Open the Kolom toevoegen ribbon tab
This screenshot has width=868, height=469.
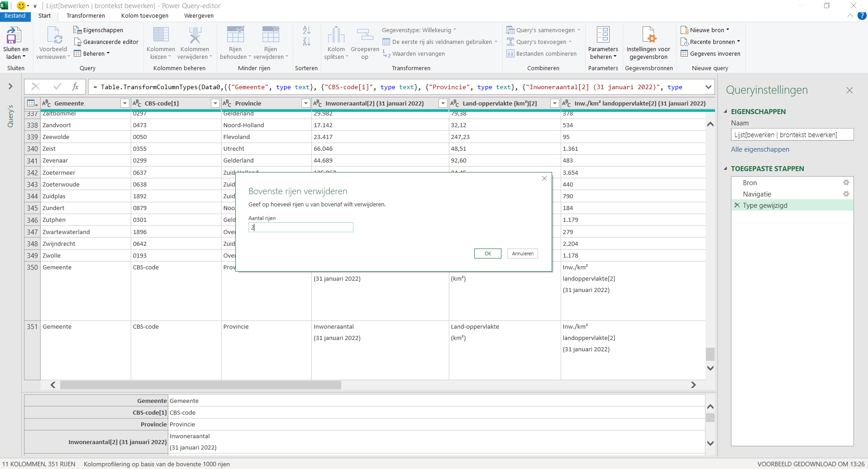click(x=144, y=15)
